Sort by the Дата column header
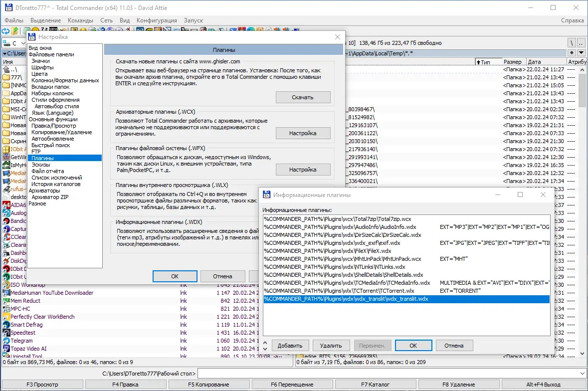The image size is (588, 391). click(x=546, y=62)
